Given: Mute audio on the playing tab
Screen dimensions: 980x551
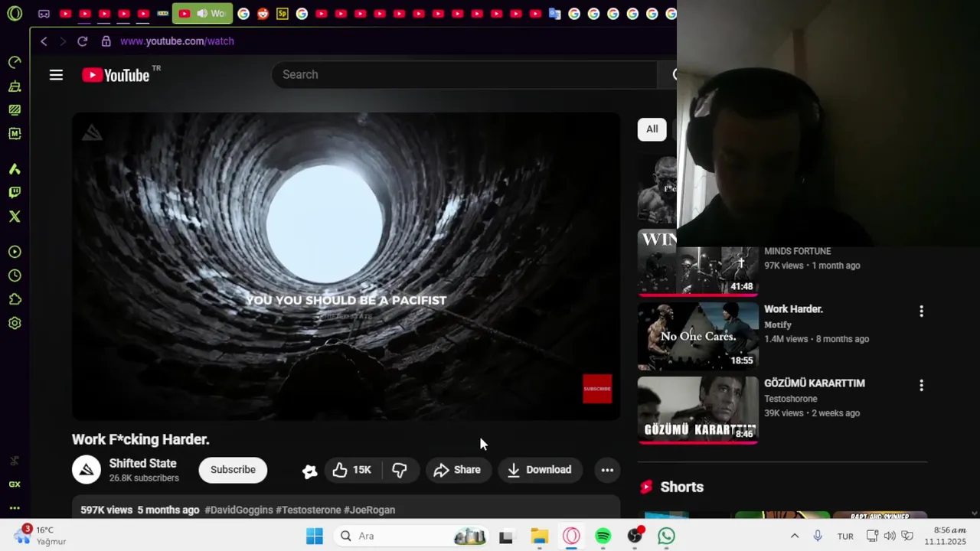Looking at the screenshot, I should coord(202,14).
